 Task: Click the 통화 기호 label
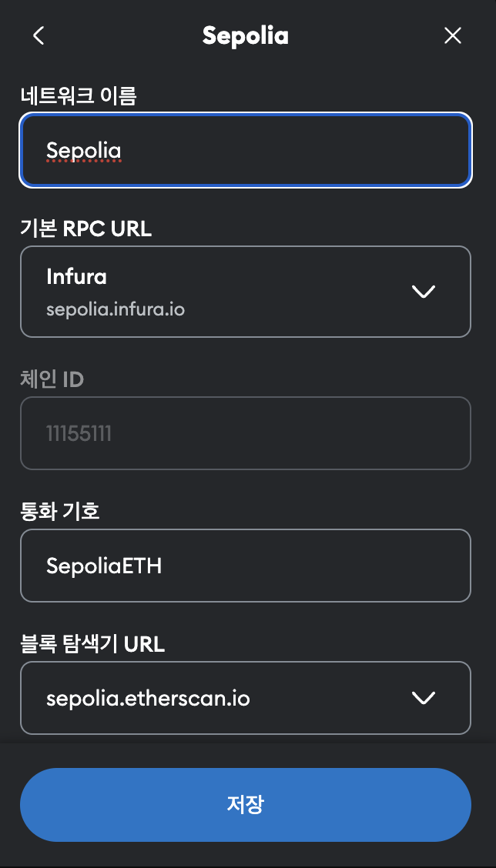[60, 512]
